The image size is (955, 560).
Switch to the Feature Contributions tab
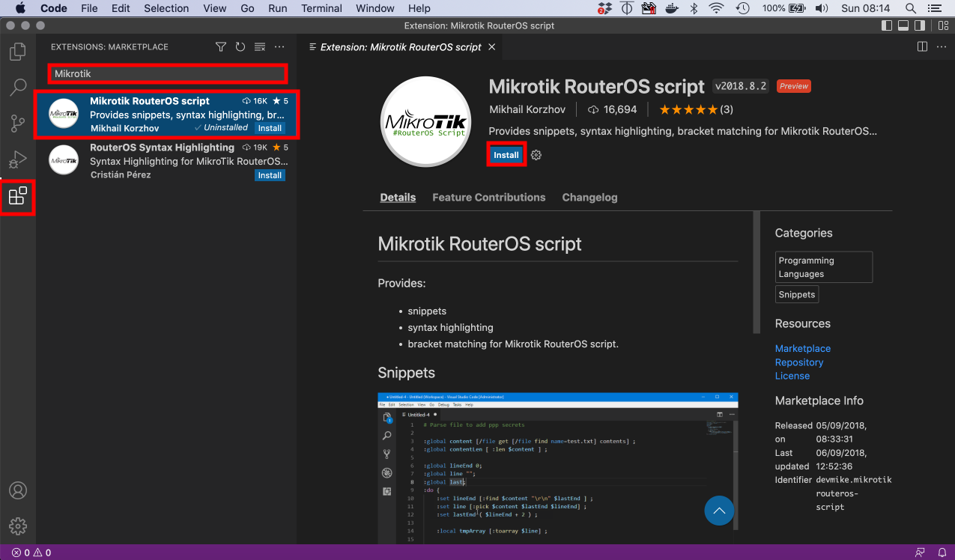pos(488,198)
